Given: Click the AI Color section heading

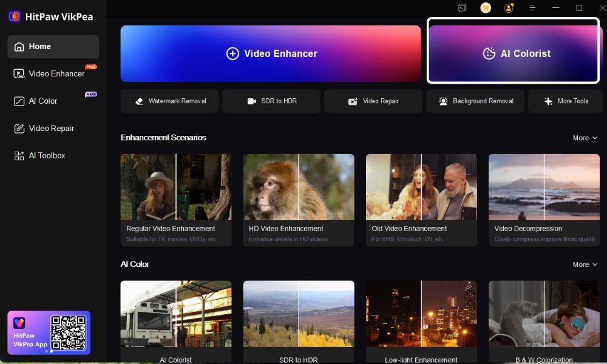Looking at the screenshot, I should click(135, 264).
